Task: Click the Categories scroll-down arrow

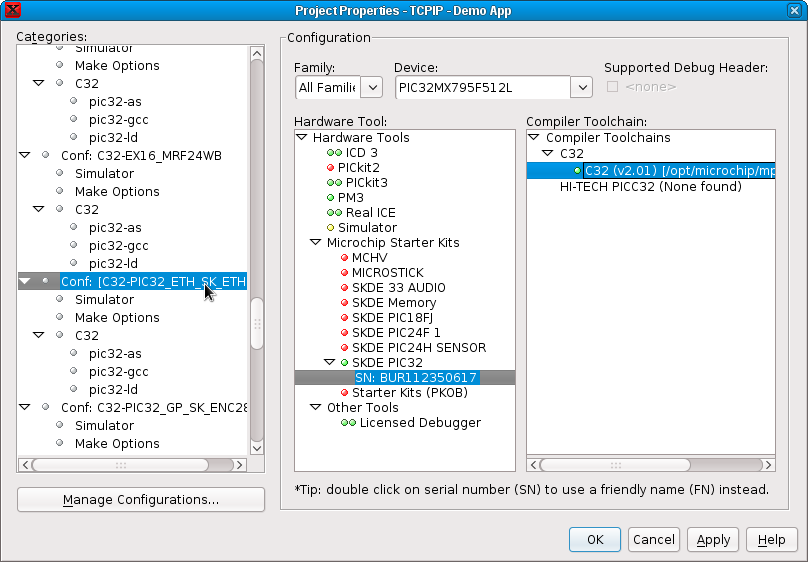Action: tap(257, 448)
